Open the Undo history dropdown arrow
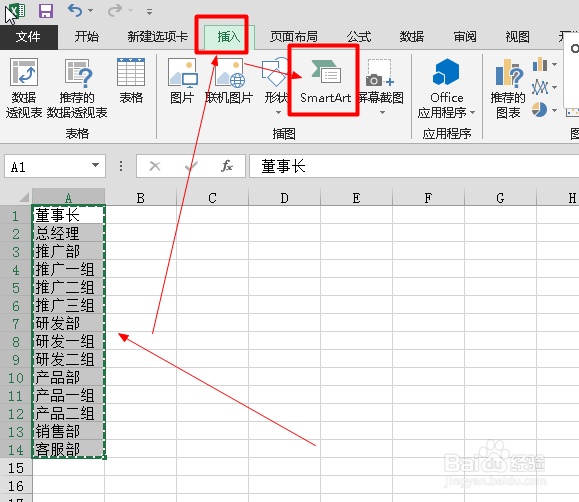The height and width of the screenshot is (502, 579). point(90,11)
